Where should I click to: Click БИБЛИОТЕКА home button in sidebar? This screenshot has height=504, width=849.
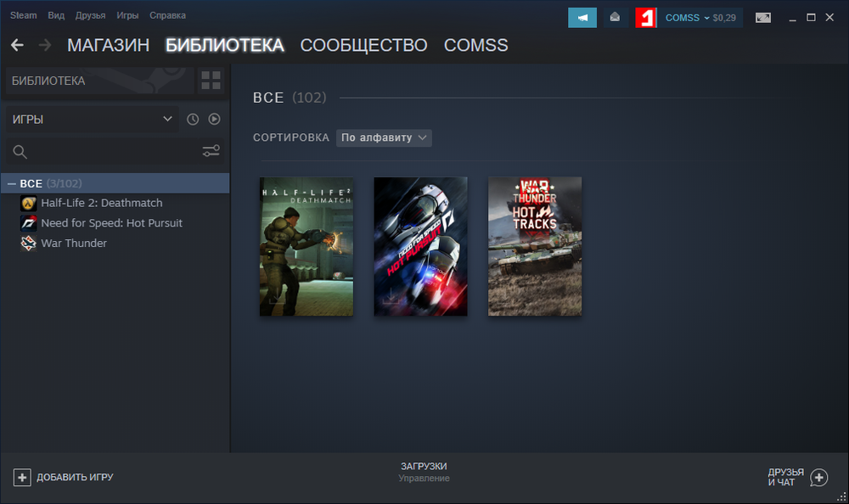[99, 81]
